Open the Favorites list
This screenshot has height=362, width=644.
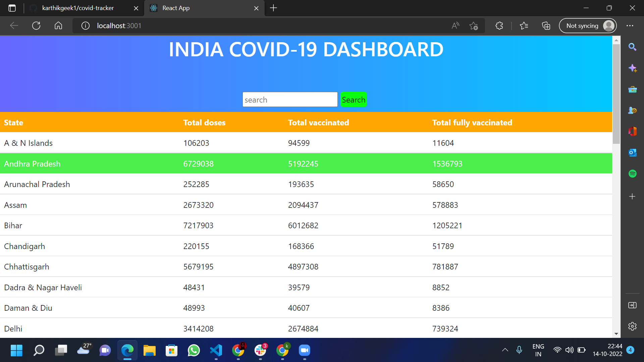[524, 25]
